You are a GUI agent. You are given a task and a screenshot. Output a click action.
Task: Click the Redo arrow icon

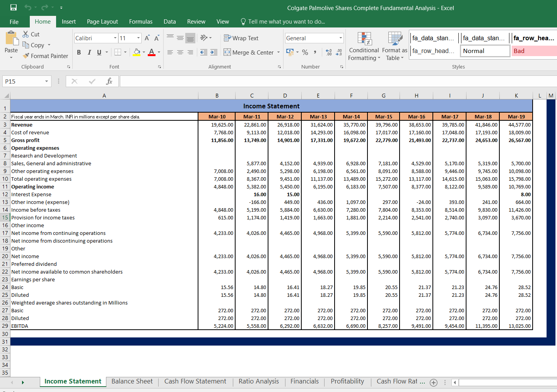44,7
